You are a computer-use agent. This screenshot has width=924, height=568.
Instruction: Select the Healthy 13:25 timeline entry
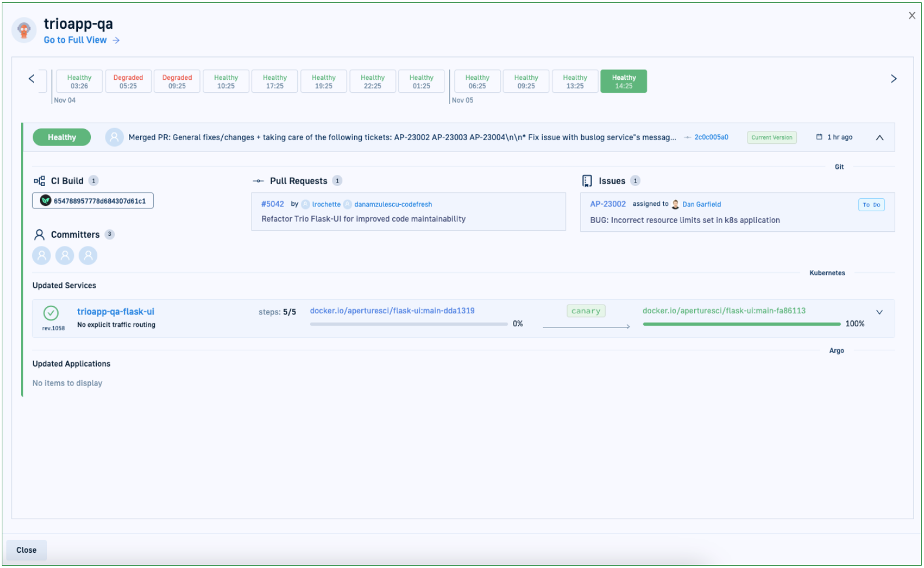575,82
